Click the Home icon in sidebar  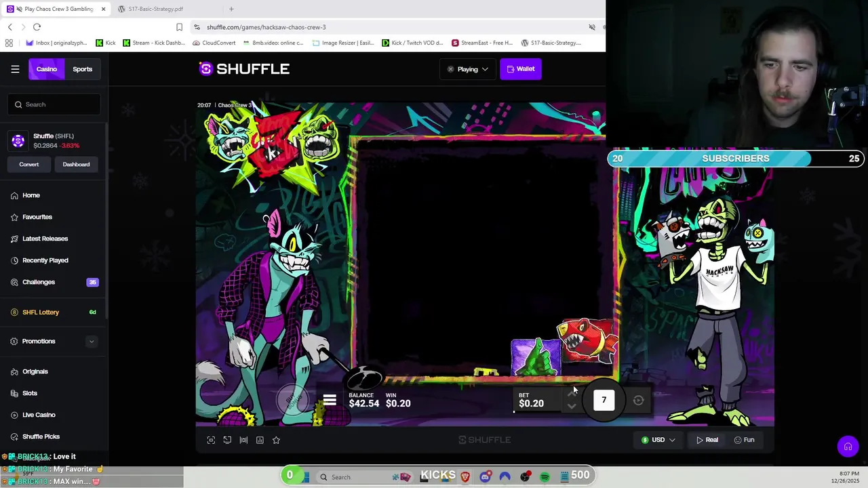point(15,195)
